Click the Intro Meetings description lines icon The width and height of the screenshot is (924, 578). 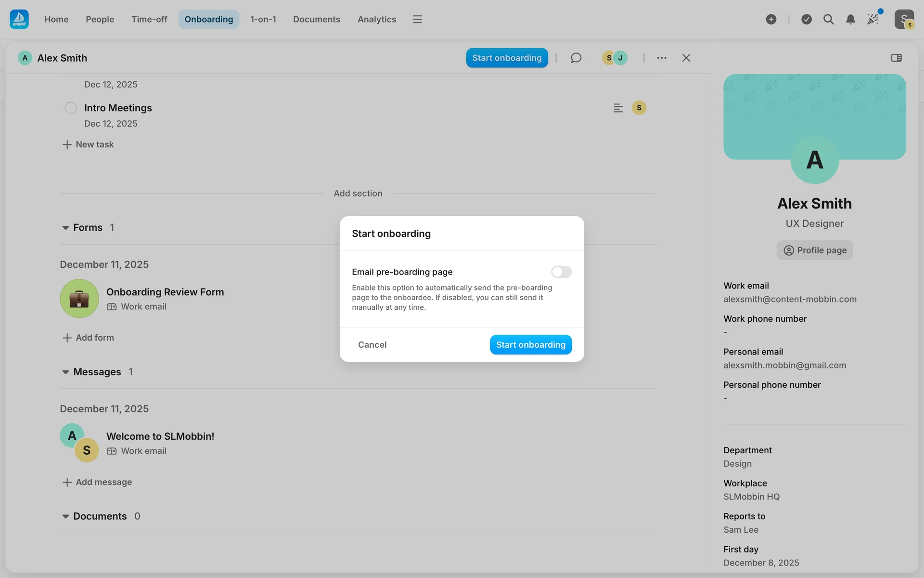(x=618, y=108)
